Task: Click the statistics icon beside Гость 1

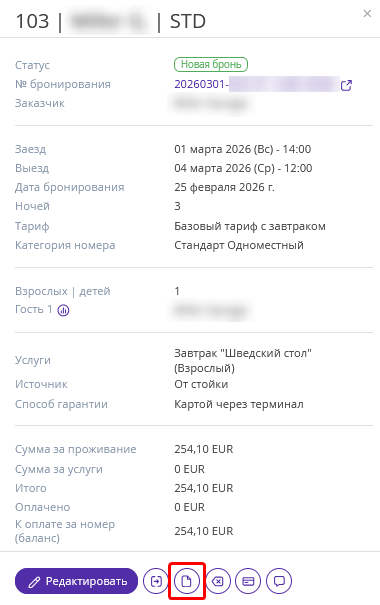Action: pos(63,310)
